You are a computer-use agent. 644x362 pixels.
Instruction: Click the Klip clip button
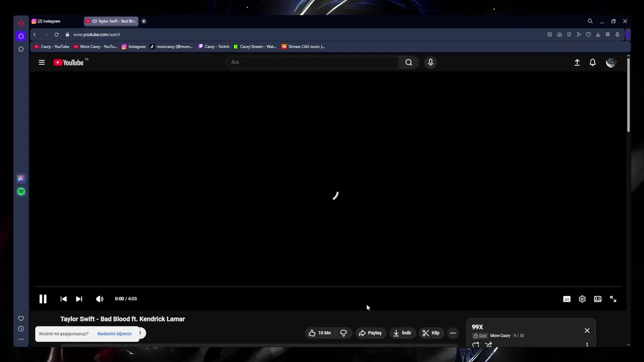point(431,333)
